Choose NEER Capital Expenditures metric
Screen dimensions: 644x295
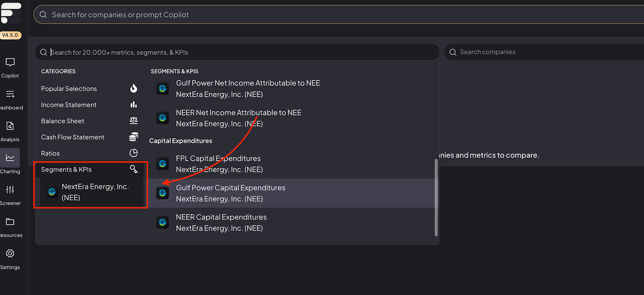click(291, 223)
